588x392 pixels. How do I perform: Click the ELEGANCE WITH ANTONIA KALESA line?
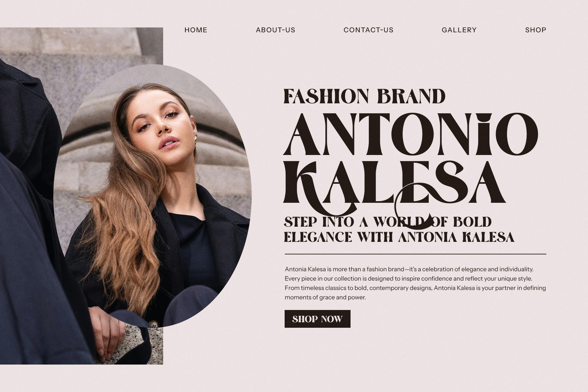click(399, 237)
